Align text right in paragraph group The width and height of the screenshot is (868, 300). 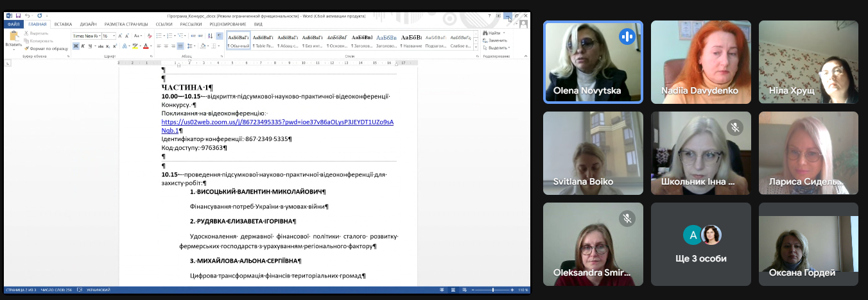tap(173, 46)
